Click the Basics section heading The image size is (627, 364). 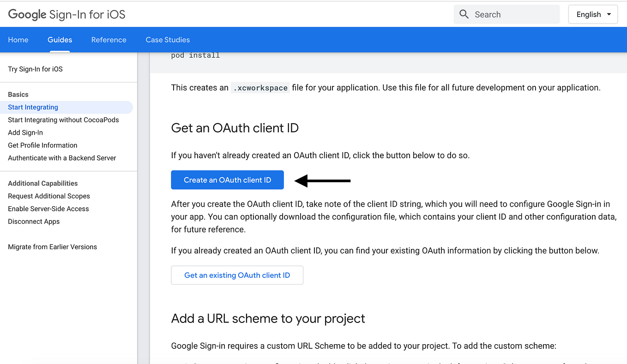(x=18, y=95)
